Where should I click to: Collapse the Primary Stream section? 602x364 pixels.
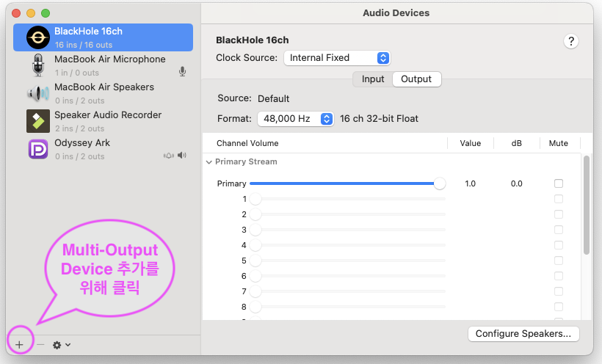tap(208, 162)
